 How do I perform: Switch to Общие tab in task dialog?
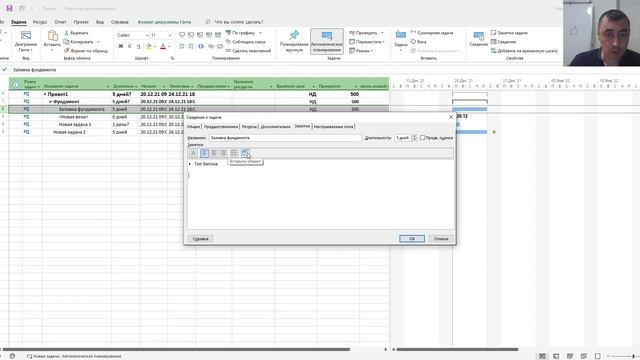coord(193,127)
